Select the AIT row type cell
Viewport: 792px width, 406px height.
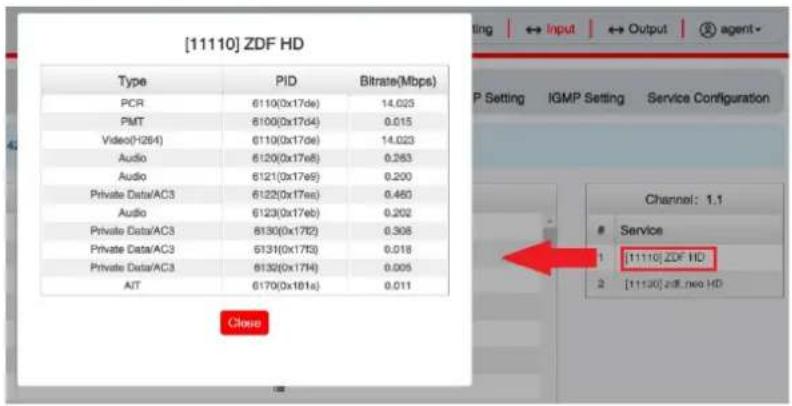132,286
